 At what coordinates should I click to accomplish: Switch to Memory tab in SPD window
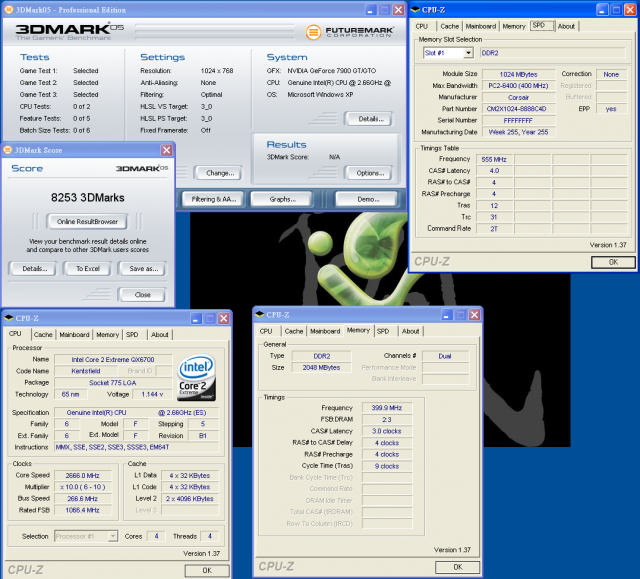pos(514,26)
